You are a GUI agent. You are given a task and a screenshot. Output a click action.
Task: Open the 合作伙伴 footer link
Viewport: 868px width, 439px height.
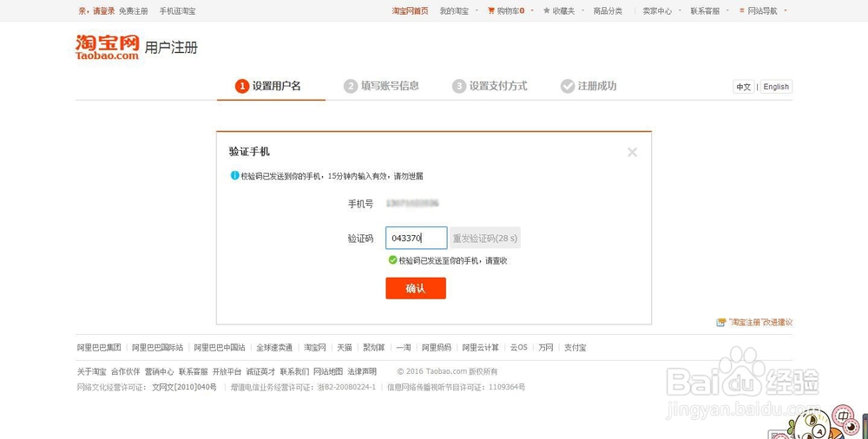[126, 371]
